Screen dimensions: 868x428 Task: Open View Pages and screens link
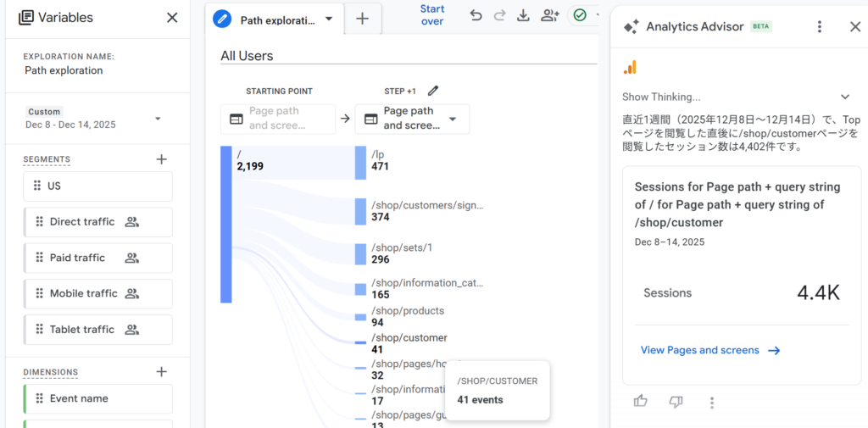(x=710, y=350)
